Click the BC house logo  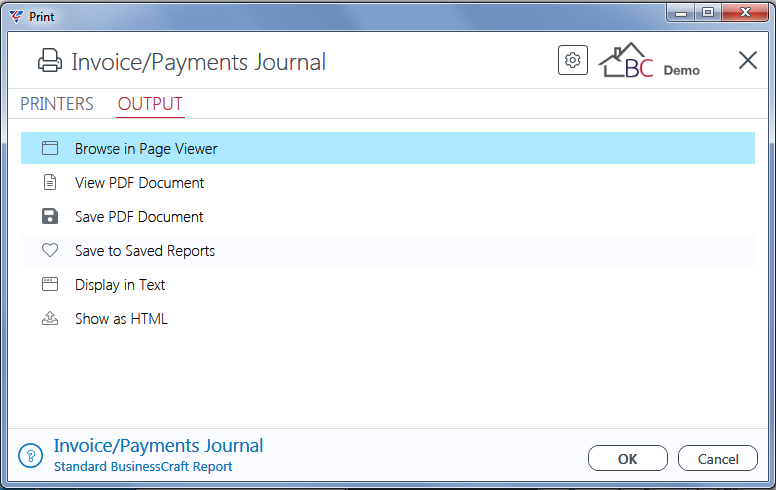(626, 60)
